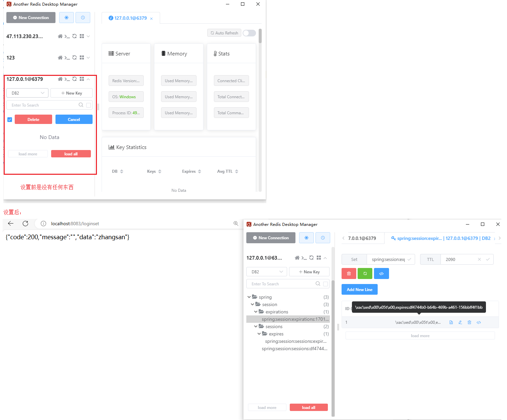
Task: Collapse the expires folder
Action: (x=259, y=334)
